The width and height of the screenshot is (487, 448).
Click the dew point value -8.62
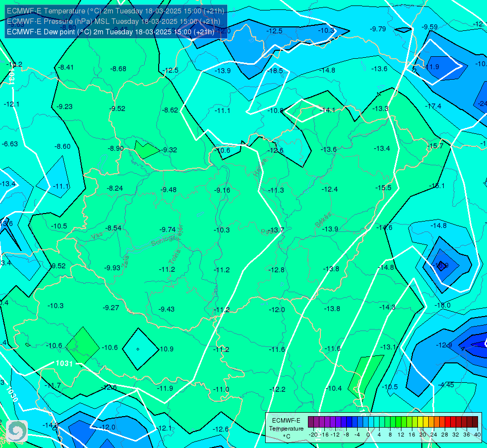tap(170, 110)
